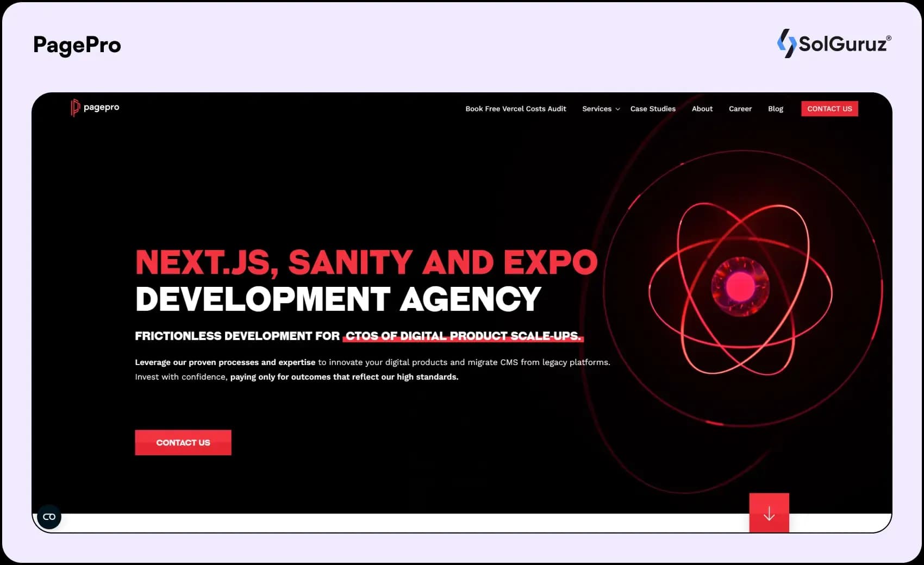Screen dimensions: 924x565
Task: Open the round cookie settings widget
Action: click(49, 517)
